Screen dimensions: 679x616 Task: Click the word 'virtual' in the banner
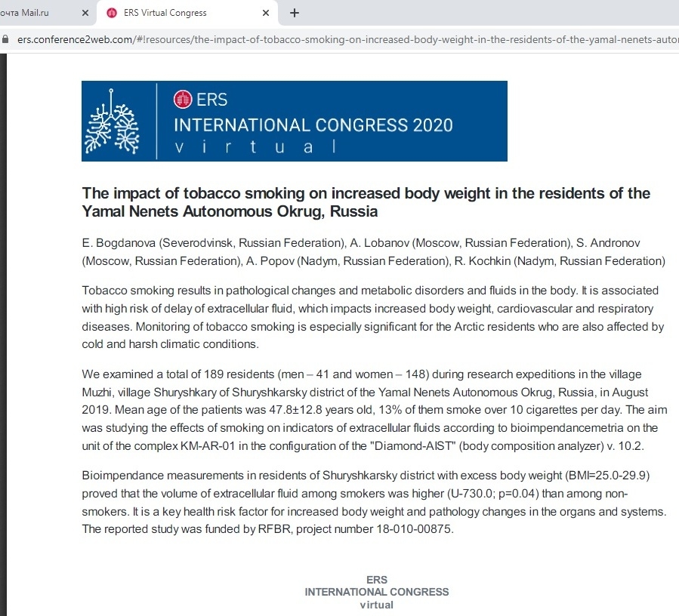(x=255, y=146)
